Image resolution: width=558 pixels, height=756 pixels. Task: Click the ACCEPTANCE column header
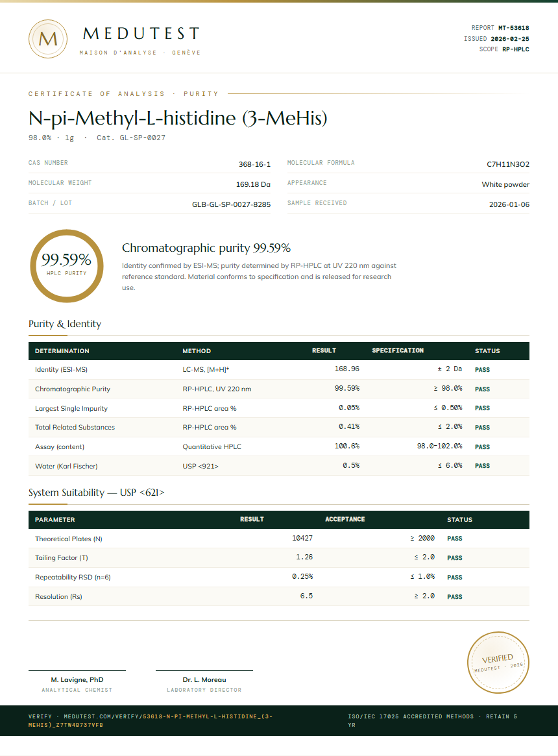point(345,519)
